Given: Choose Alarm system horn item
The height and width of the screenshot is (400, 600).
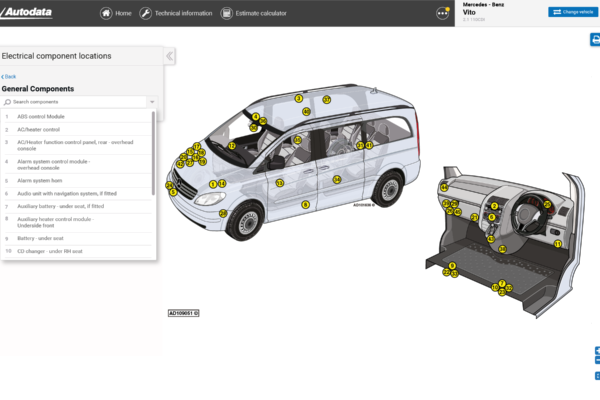Looking at the screenshot, I should pos(41,181).
